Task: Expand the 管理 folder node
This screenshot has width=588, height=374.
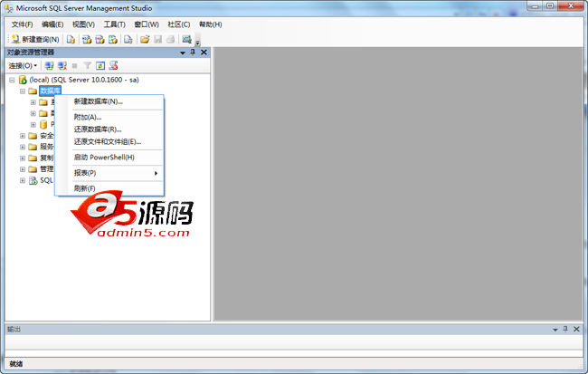Action: [23, 169]
